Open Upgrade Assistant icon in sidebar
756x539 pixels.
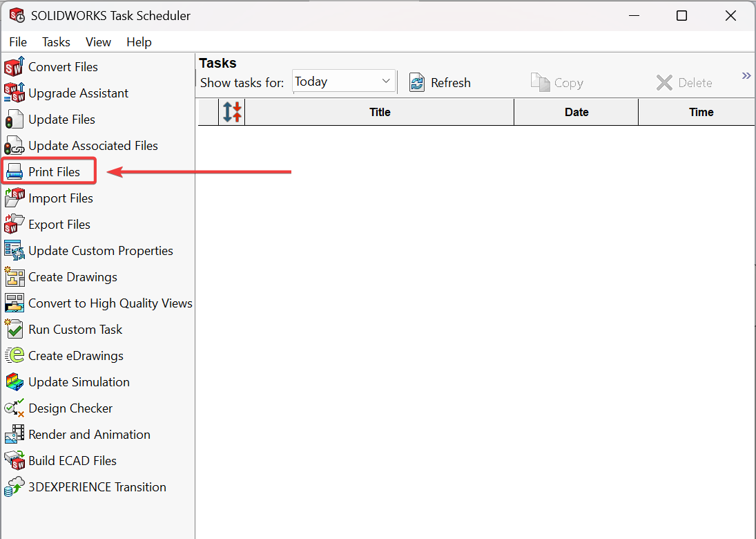coord(14,93)
